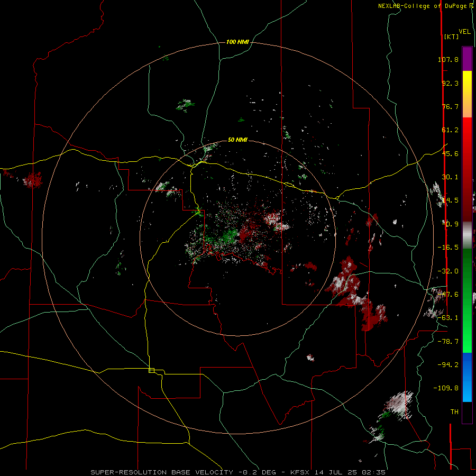
Task: Click the 76.7 scale value
Action: click(450, 106)
